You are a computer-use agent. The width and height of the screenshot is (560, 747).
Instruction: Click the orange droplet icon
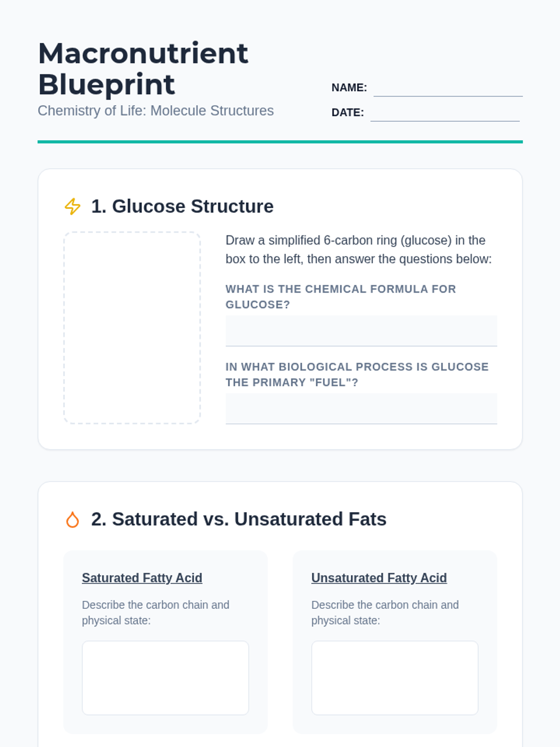[x=72, y=520]
